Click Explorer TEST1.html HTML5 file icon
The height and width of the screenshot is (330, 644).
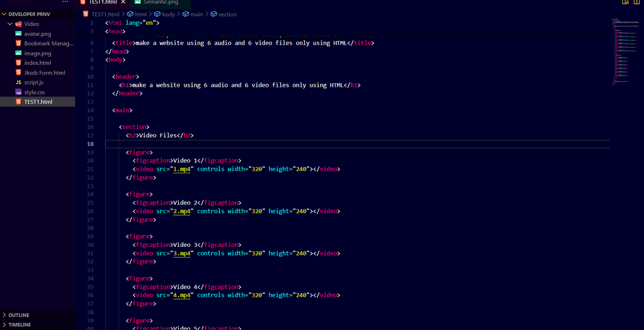(x=18, y=102)
